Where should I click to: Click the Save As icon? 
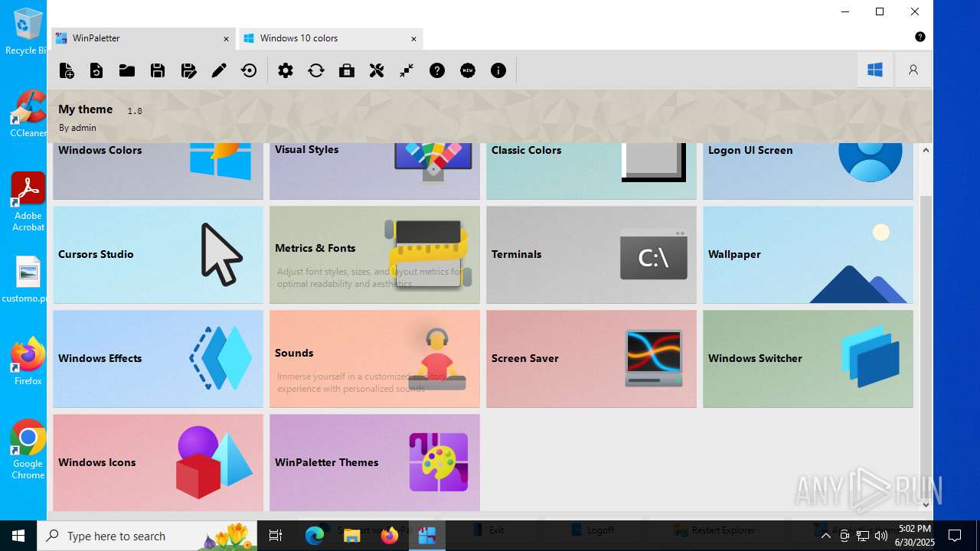[x=188, y=70]
